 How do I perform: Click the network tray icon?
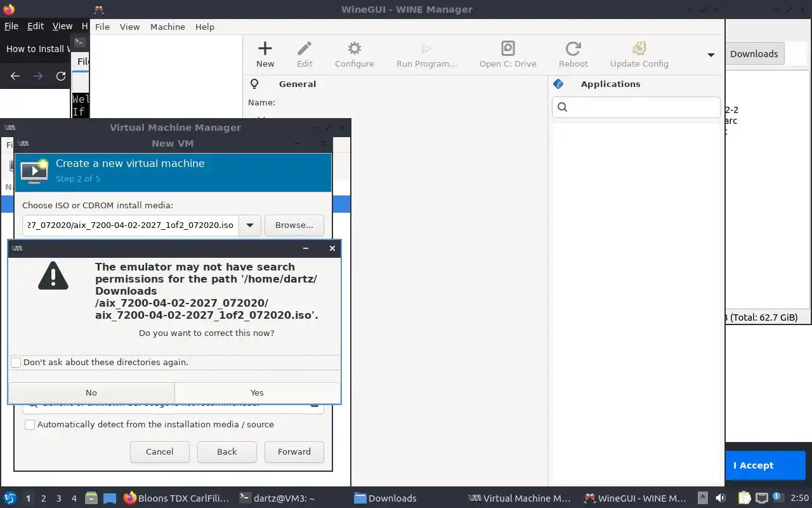(761, 498)
